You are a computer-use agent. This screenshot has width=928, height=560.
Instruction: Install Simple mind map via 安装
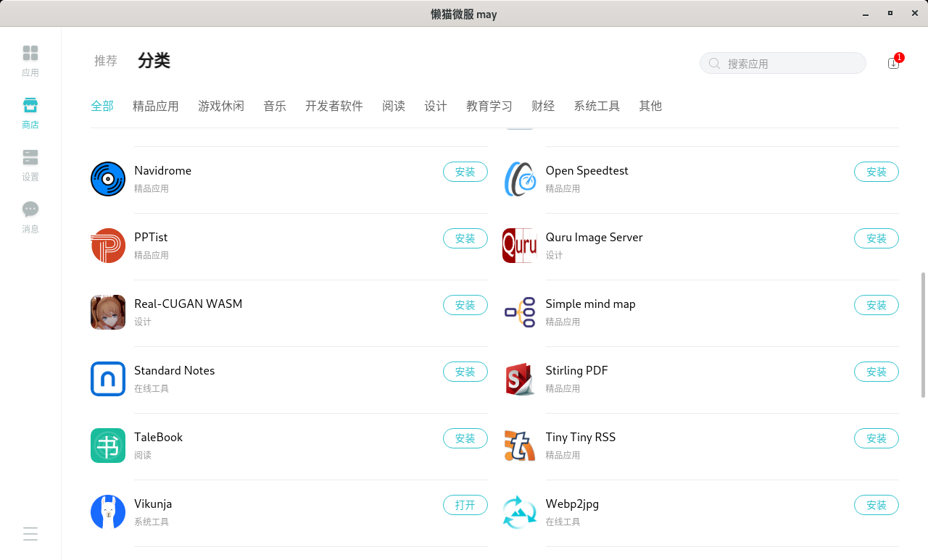coord(877,305)
